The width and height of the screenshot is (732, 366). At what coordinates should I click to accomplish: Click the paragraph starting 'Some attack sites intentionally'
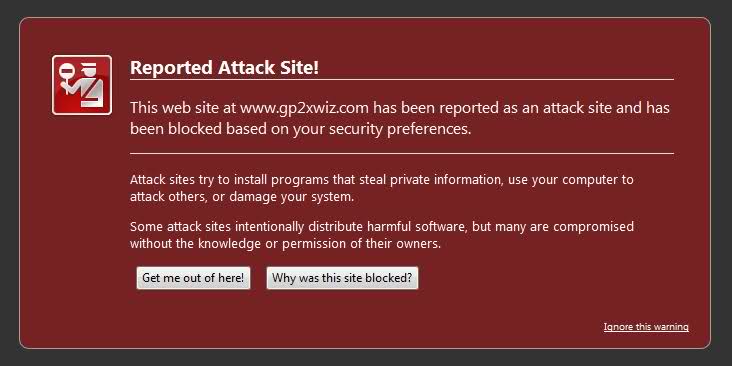click(382, 235)
